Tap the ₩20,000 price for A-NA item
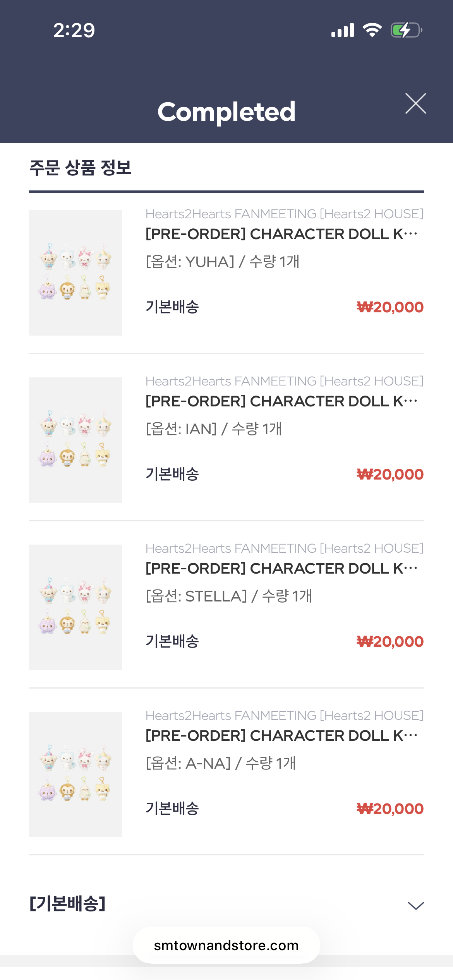This screenshot has width=453, height=980. point(390,809)
